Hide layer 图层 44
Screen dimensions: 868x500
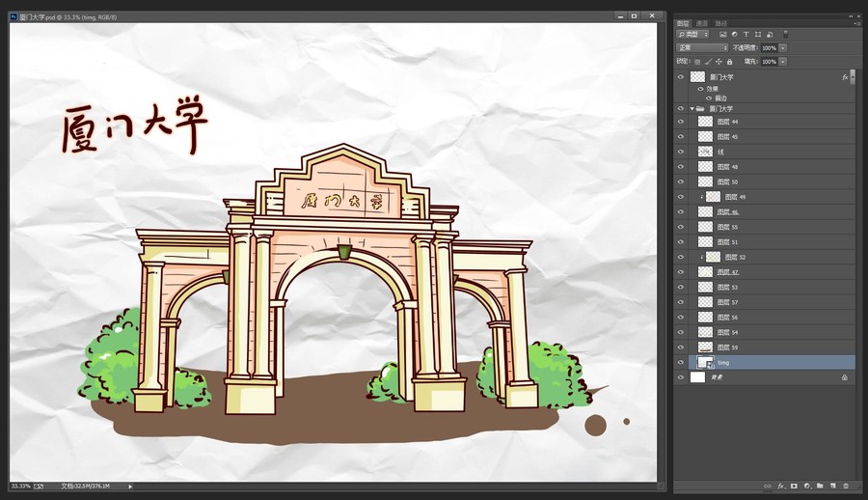pos(681,122)
